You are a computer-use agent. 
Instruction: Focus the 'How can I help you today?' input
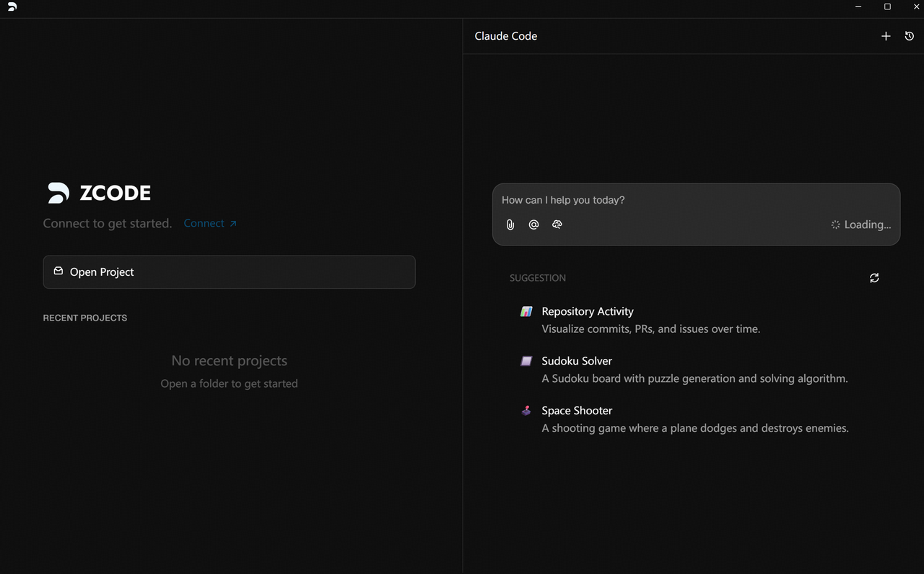pyautogui.click(x=693, y=200)
